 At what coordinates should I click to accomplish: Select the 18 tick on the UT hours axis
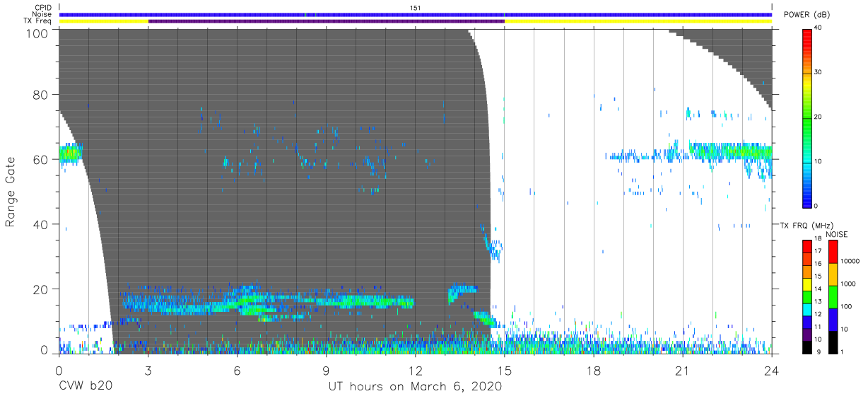[593, 370]
